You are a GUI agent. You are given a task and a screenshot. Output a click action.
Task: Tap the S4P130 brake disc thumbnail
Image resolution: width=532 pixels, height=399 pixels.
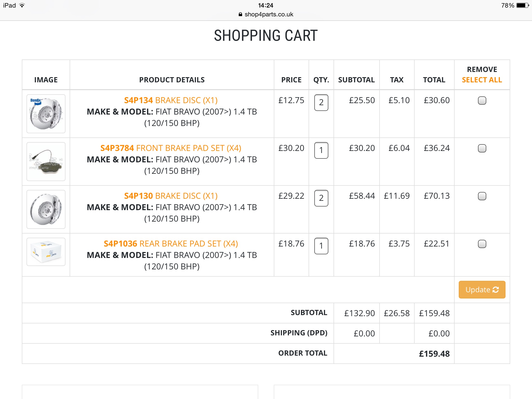[46, 209]
